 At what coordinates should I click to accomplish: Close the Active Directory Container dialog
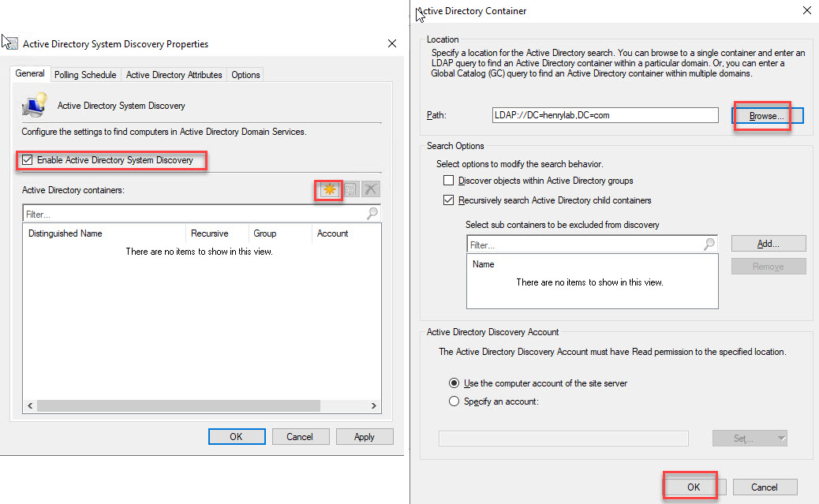click(x=806, y=11)
